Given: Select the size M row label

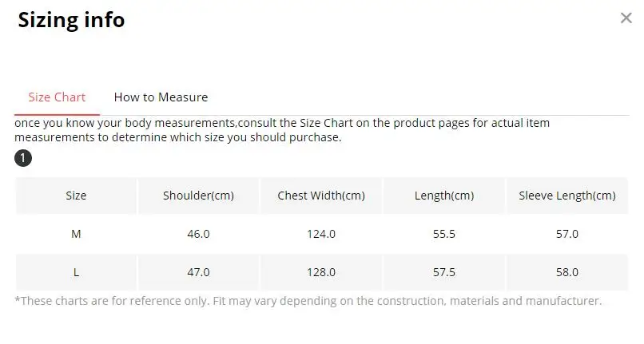Looking at the screenshot, I should pos(76,234).
